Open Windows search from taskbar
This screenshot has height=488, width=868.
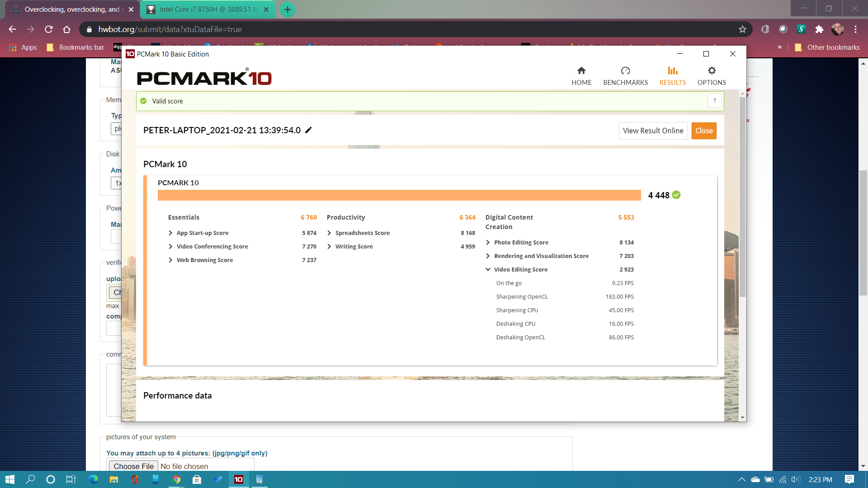[30, 479]
